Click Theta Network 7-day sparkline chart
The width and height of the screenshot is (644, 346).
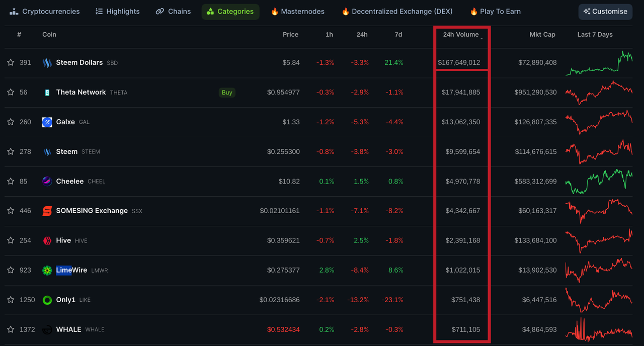[599, 93]
